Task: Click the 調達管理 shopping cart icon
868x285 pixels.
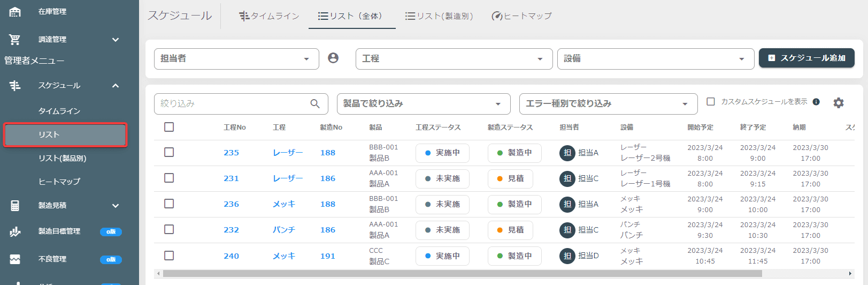Action: click(x=15, y=39)
